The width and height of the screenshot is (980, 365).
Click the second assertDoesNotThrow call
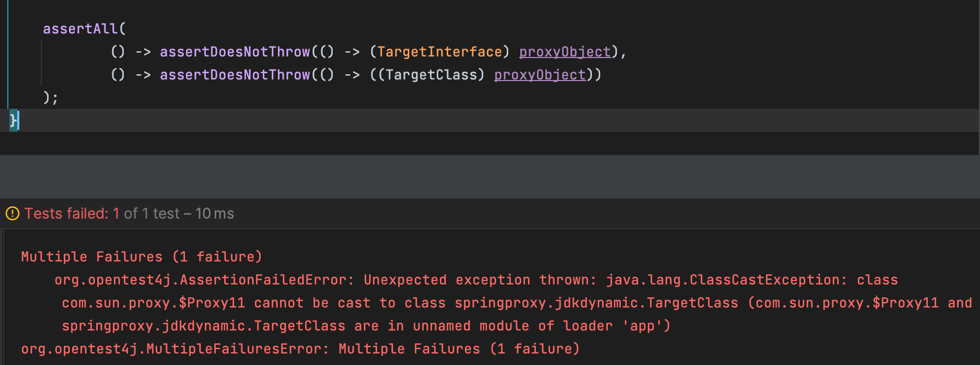pos(235,75)
